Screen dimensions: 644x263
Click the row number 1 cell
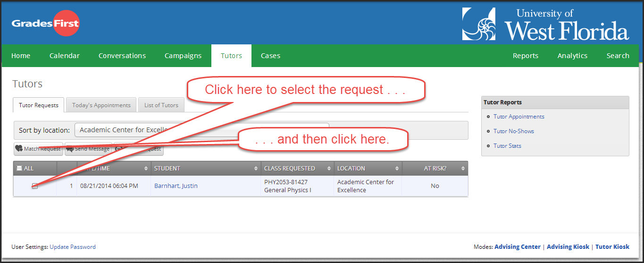[67, 186]
